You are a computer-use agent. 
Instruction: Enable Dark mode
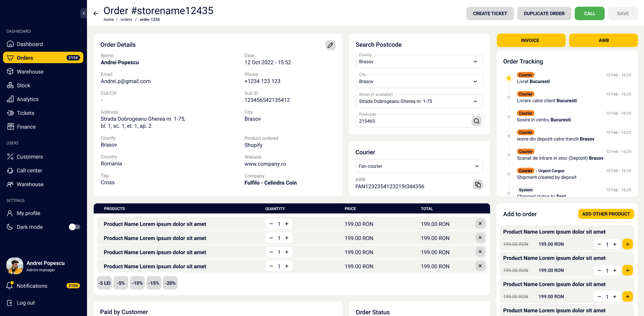click(74, 227)
